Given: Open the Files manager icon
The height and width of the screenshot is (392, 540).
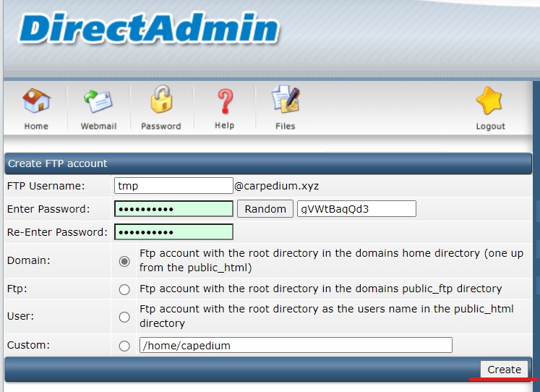Looking at the screenshot, I should pyautogui.click(x=286, y=101).
